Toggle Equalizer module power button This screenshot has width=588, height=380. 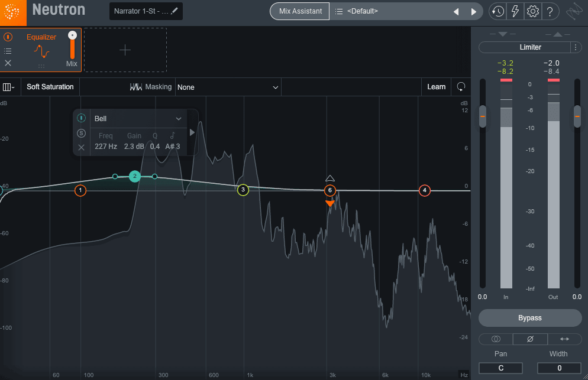pyautogui.click(x=8, y=37)
